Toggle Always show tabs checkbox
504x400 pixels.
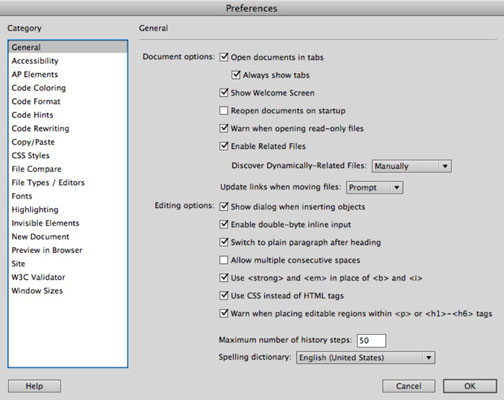[236, 75]
